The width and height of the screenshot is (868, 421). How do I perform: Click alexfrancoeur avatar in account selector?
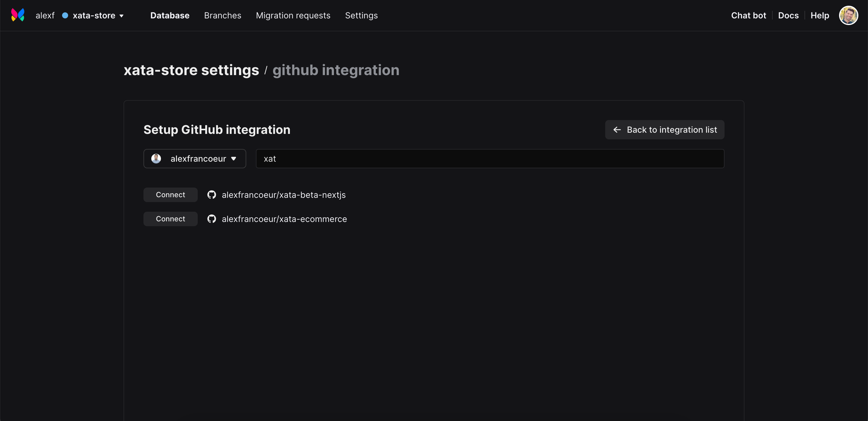tap(156, 158)
